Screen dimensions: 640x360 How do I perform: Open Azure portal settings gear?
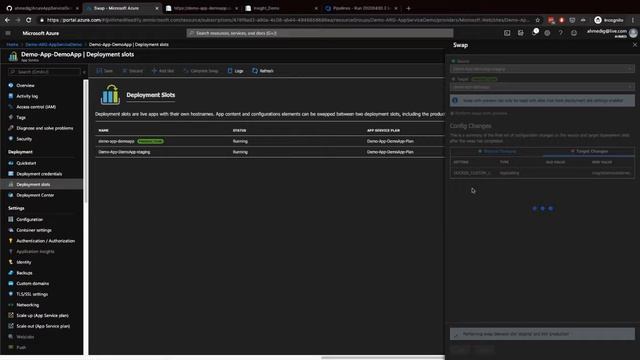click(x=547, y=33)
